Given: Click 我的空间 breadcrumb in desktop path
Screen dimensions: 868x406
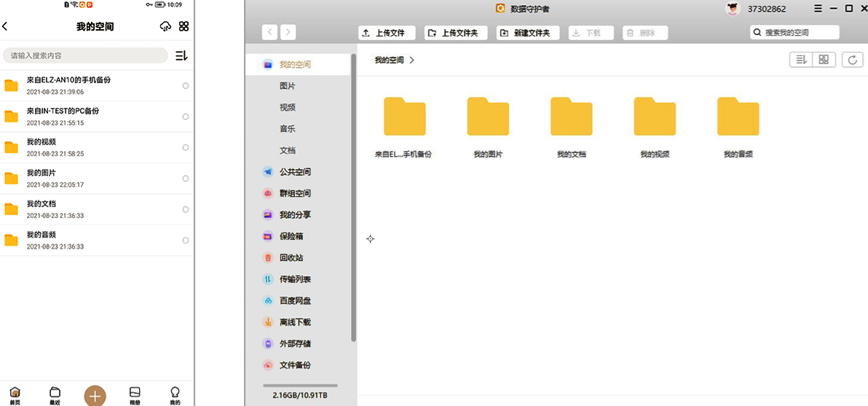Looking at the screenshot, I should 389,60.
